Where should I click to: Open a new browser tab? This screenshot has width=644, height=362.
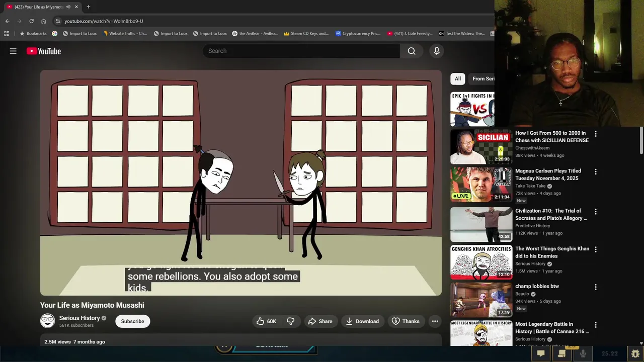click(x=88, y=7)
